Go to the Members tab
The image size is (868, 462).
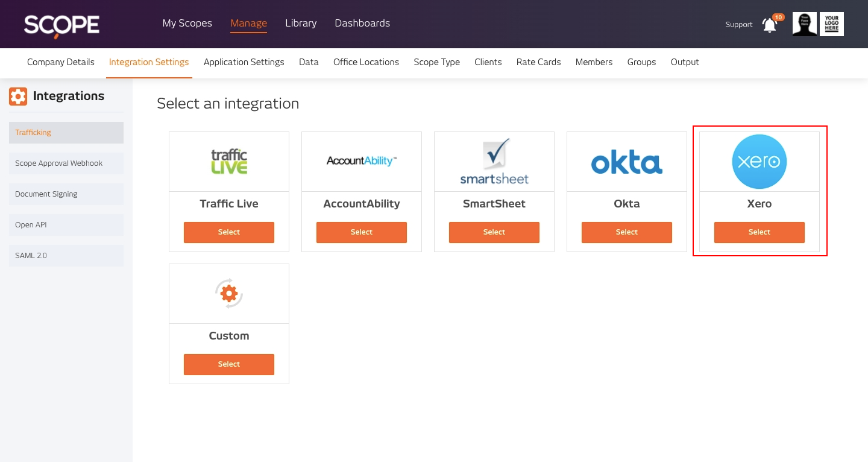click(x=594, y=62)
